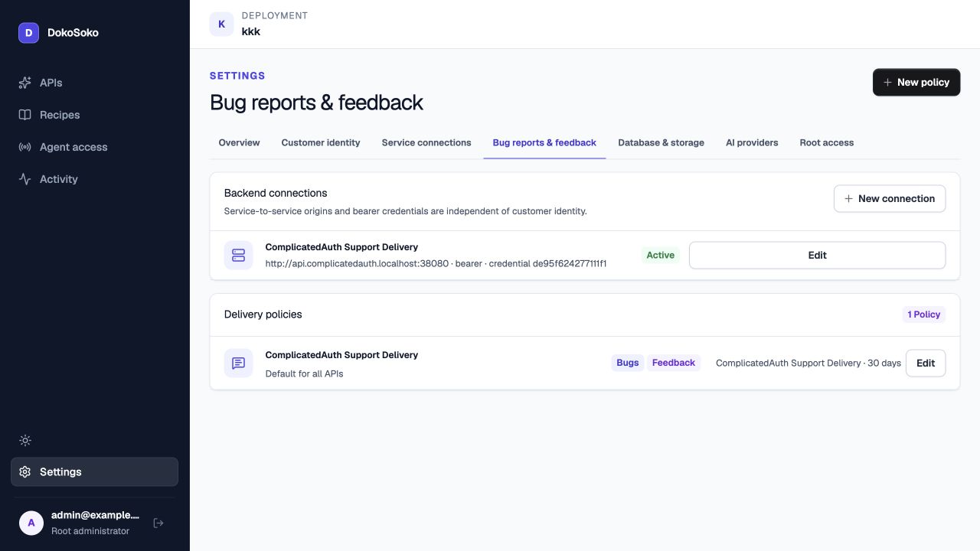Click the admin@example account name
Image resolution: width=980 pixels, height=551 pixels.
(x=95, y=515)
